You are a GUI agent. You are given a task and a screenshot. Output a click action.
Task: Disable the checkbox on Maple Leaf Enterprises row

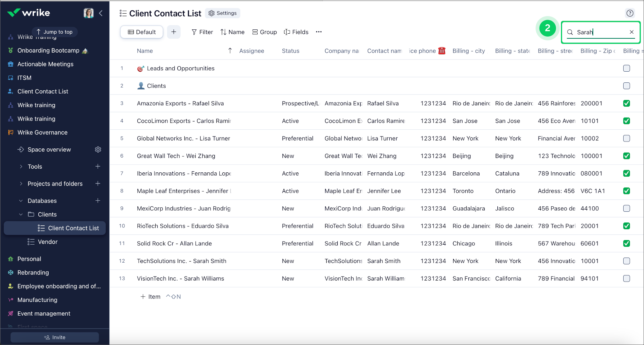click(x=626, y=191)
